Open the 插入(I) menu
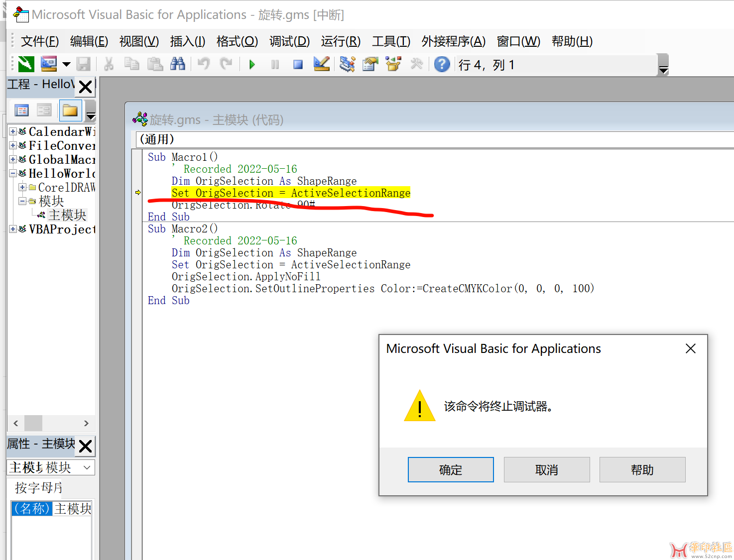 (x=188, y=41)
